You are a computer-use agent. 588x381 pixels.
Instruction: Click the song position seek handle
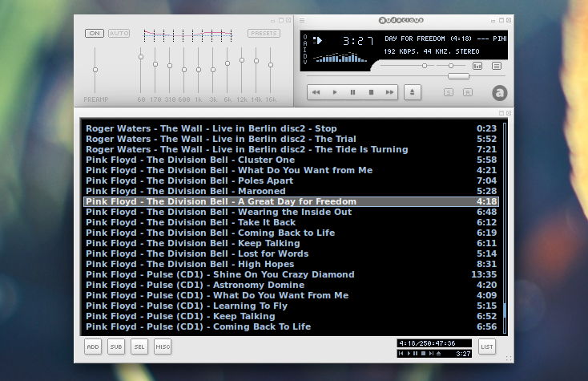(459, 76)
